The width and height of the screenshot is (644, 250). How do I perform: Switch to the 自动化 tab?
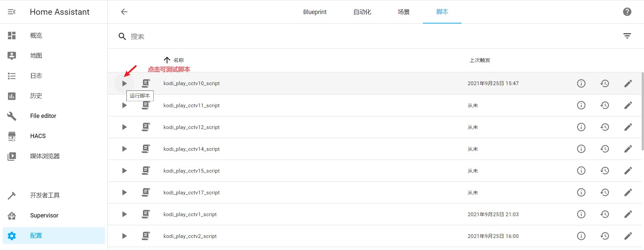[362, 12]
